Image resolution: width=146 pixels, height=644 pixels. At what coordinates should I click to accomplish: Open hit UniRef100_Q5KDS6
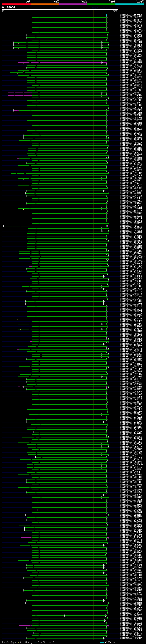tap(131, 22)
